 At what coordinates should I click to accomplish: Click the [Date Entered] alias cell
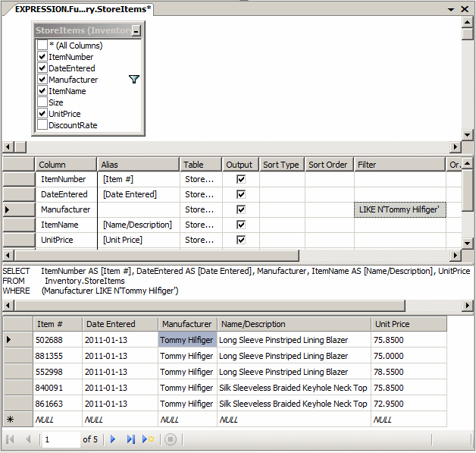coord(139,194)
